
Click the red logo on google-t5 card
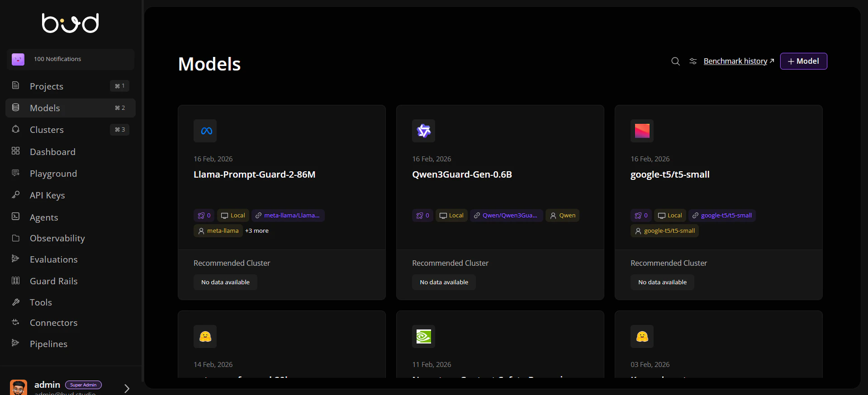[x=642, y=131]
